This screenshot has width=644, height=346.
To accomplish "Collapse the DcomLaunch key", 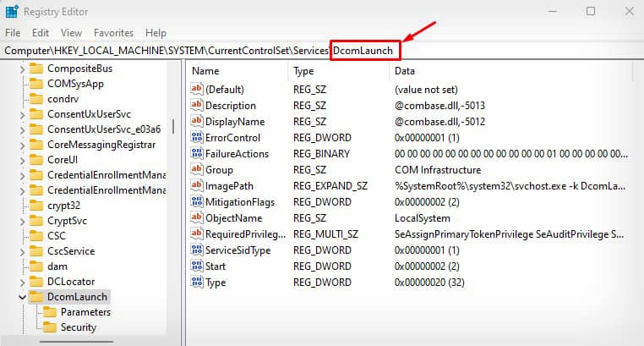I will 22,297.
